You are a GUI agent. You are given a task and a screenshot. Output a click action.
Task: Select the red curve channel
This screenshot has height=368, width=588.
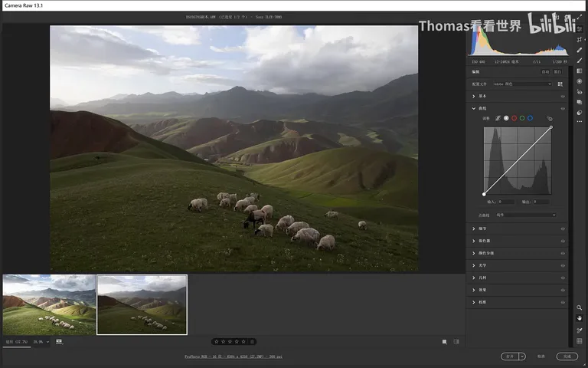tap(514, 118)
